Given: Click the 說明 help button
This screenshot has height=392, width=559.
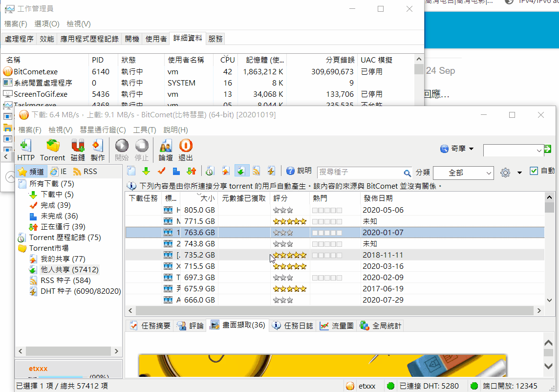Looking at the screenshot, I should 299,171.
